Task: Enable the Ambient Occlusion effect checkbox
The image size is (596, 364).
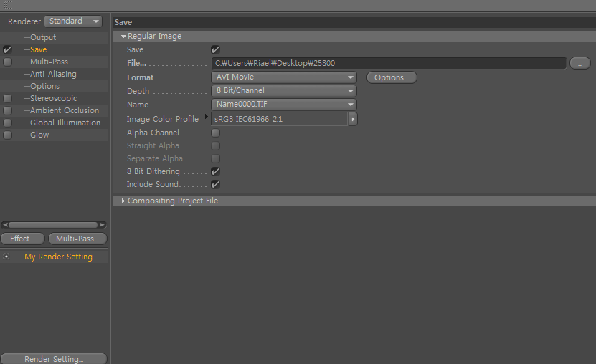Action: click(x=7, y=111)
